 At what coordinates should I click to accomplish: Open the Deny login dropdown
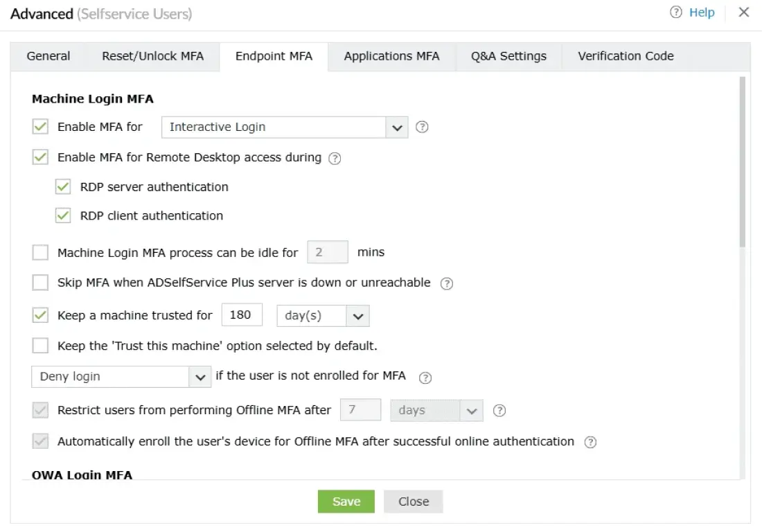pyautogui.click(x=121, y=377)
